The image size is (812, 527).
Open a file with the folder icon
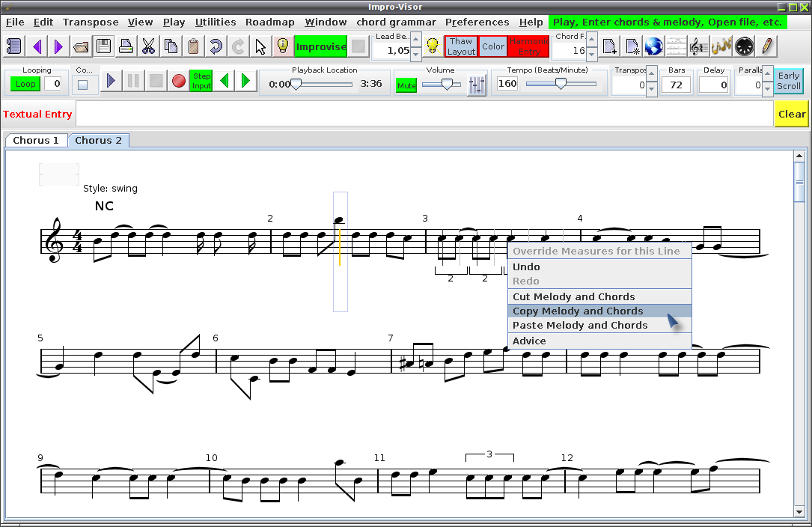pyautogui.click(x=81, y=46)
